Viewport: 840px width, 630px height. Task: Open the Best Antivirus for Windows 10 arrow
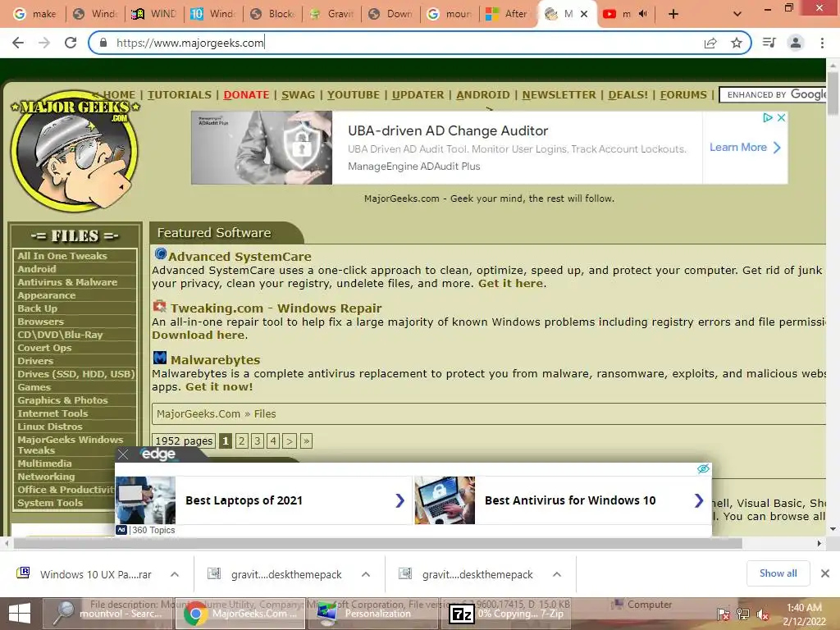pos(699,500)
